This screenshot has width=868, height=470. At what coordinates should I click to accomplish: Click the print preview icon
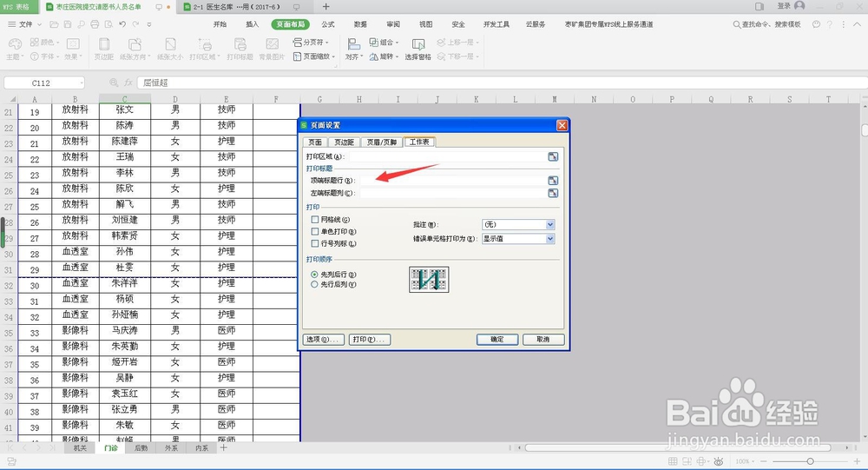pos(108,24)
